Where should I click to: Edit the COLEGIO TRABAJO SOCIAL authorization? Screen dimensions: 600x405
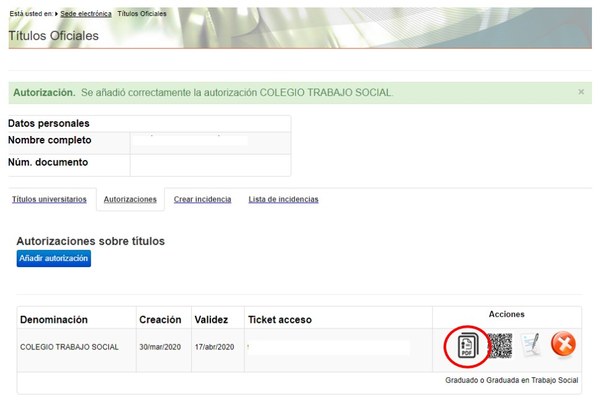pos(530,346)
